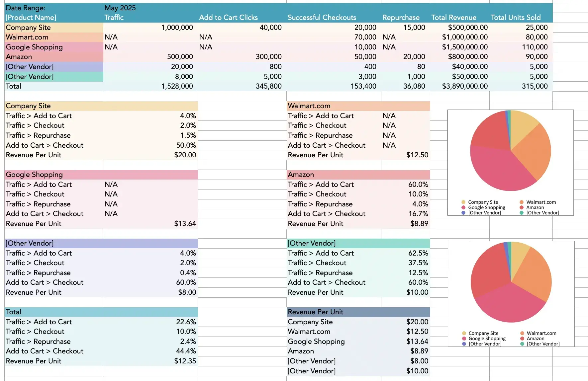Click the 37.5% Traffic > Checkout value
This screenshot has height=381, width=588.
418,263
